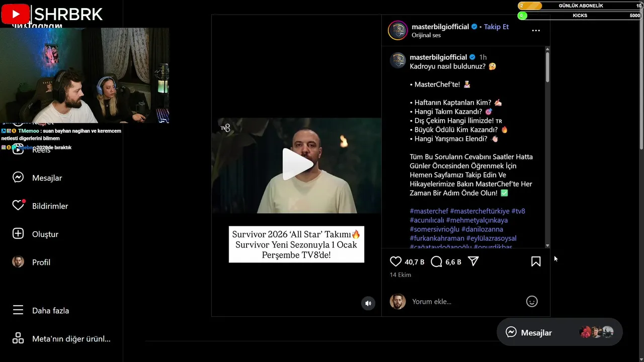The height and width of the screenshot is (362, 644).
Task: Click the YouTube logo overlay
Action: point(15,14)
